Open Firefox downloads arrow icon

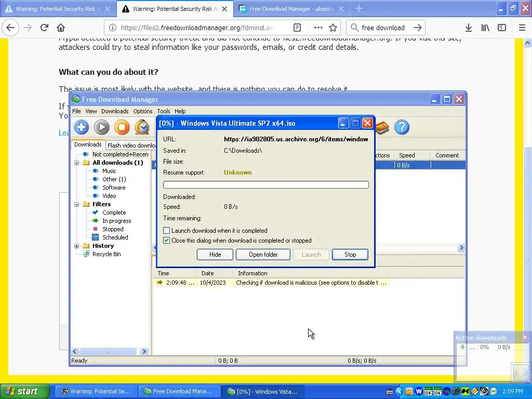click(468, 28)
